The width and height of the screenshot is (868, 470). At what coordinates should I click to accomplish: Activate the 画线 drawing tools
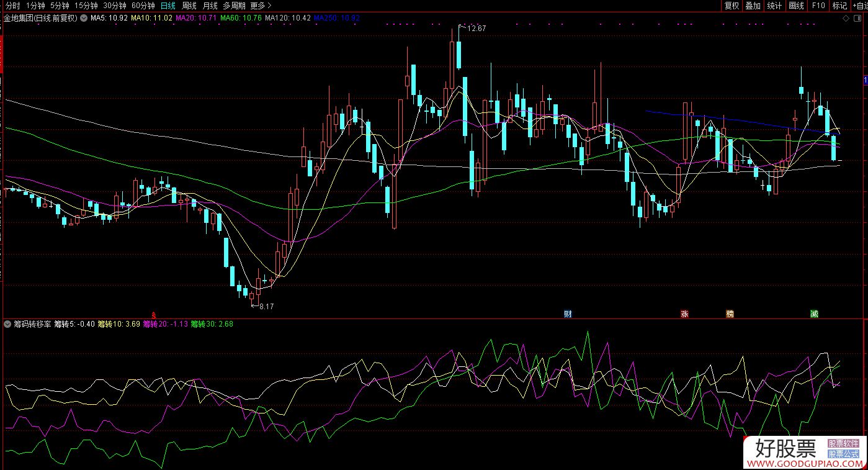[796, 6]
